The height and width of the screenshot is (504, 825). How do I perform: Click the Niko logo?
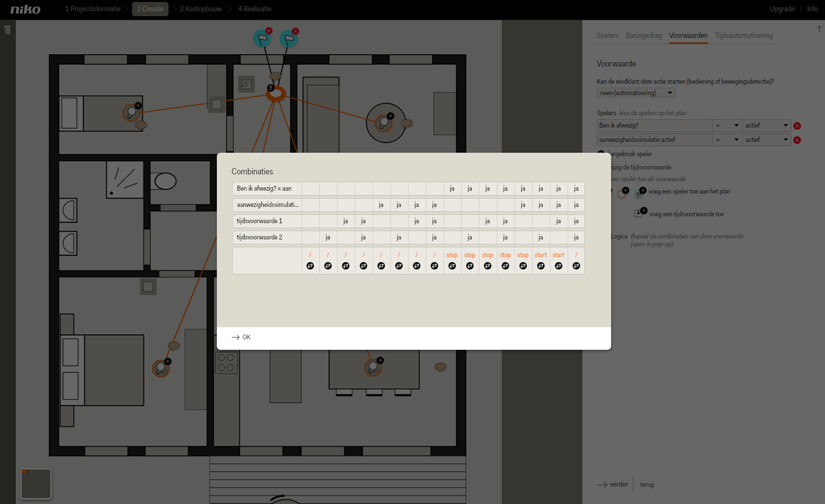point(26,9)
